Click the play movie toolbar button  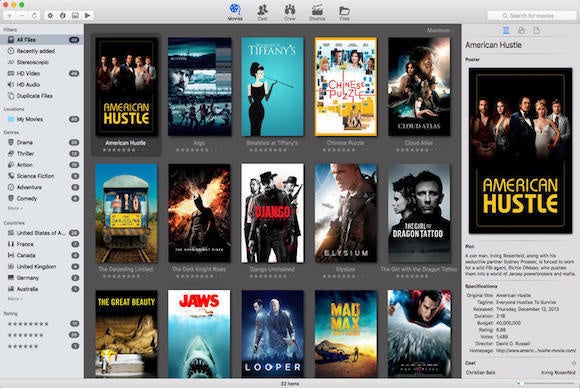click(87, 16)
